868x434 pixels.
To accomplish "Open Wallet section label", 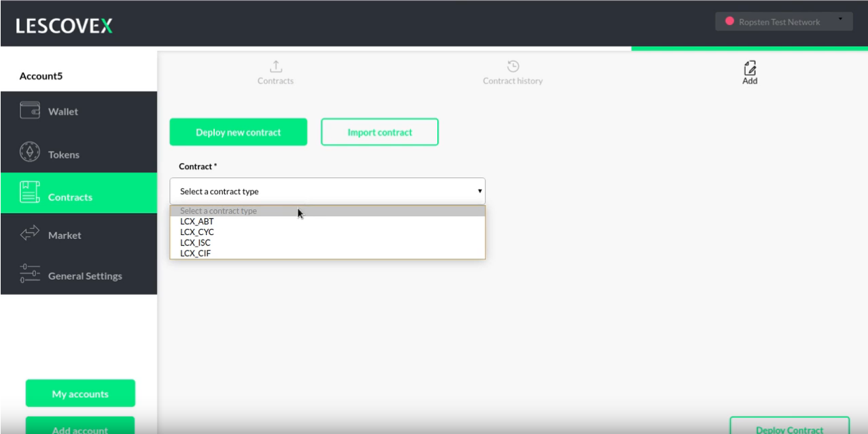I will coord(63,111).
